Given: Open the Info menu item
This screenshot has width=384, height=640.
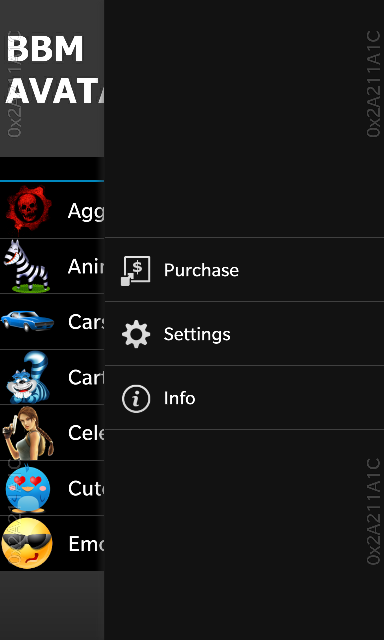Looking at the screenshot, I should [244, 398].
